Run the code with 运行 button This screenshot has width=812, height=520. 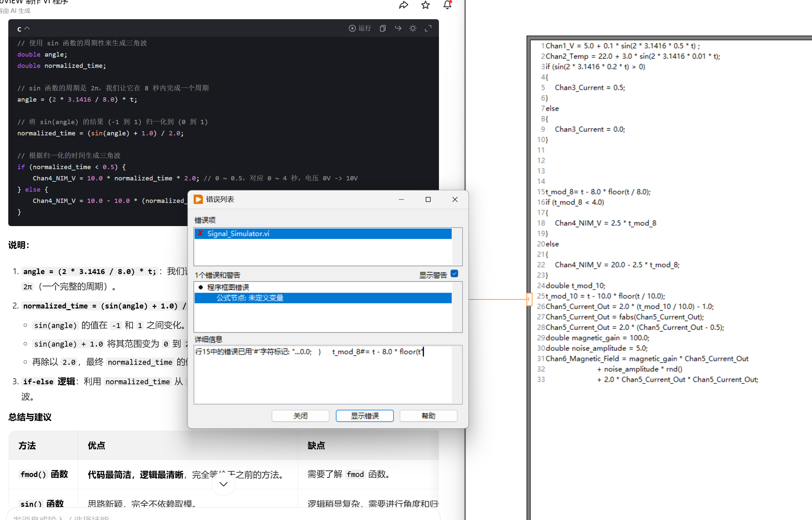360,28
